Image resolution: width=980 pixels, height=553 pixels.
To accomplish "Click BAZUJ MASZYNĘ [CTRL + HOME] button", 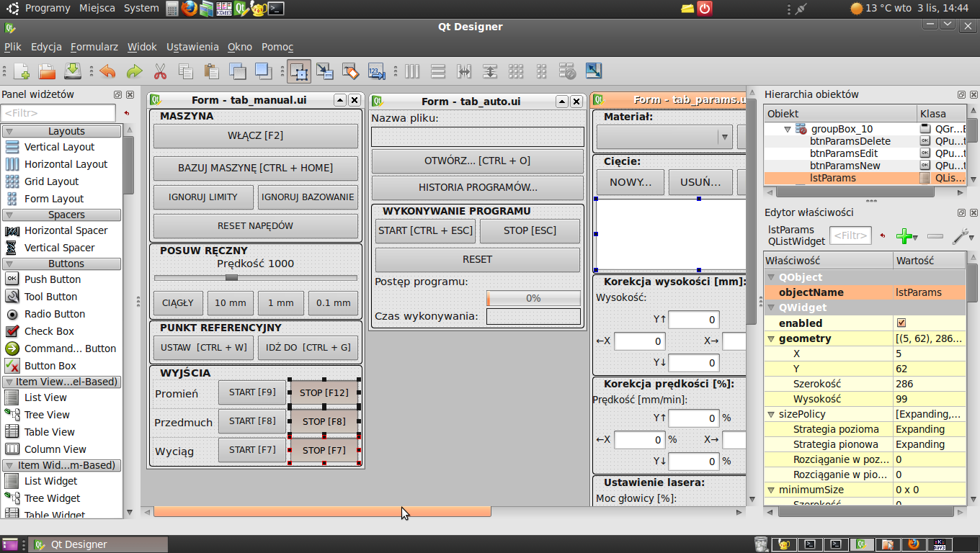I will click(x=256, y=168).
